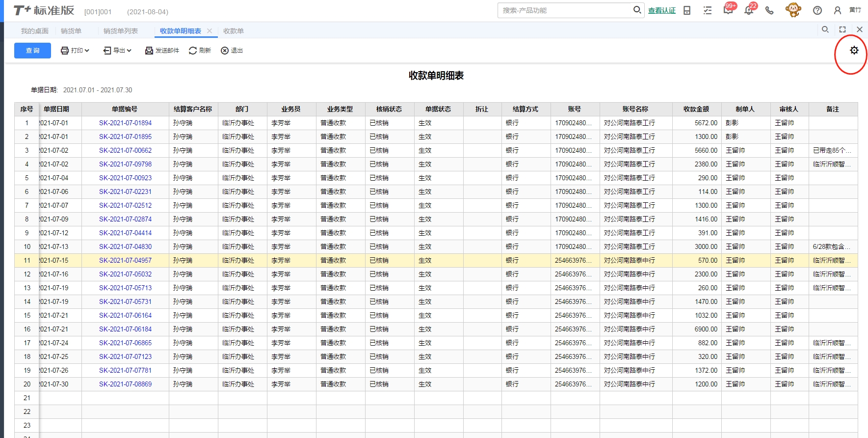Click the 账号名称 column header
This screenshot has width=868, height=438.
636,109
